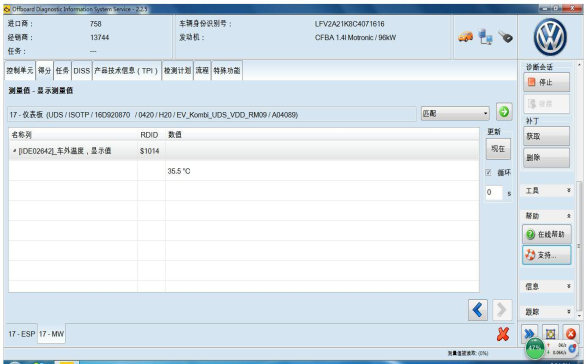Click the orange car status icon

point(466,37)
